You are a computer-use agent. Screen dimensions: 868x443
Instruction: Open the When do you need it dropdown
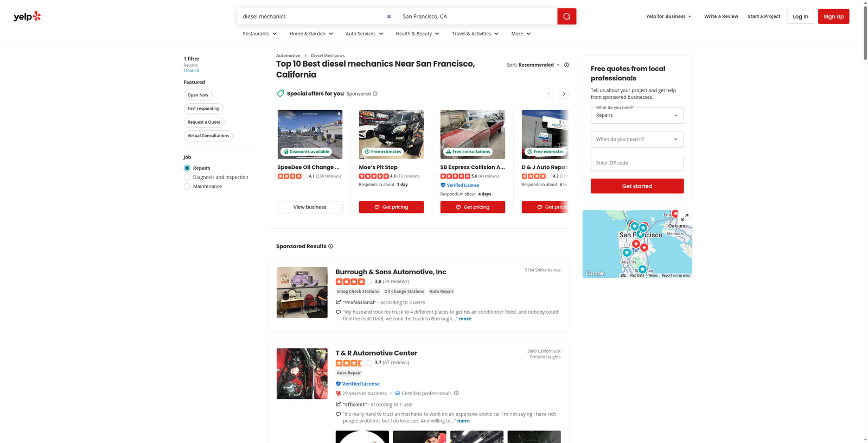pos(637,139)
